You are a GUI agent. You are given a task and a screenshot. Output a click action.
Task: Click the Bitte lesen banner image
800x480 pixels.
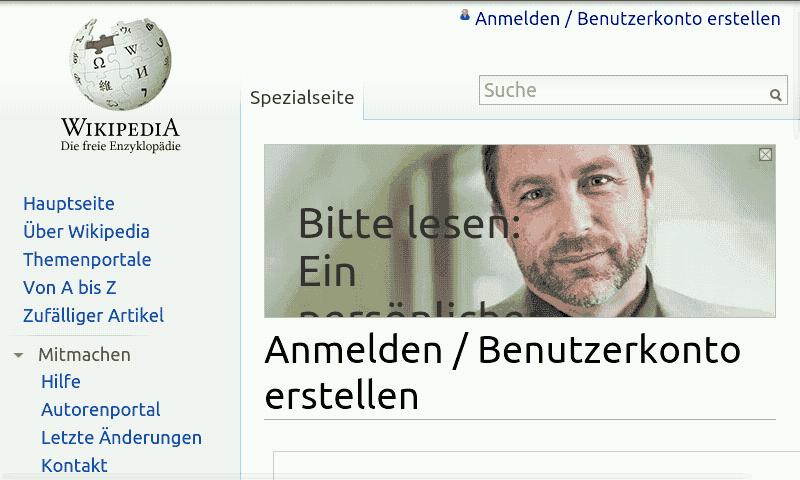519,231
